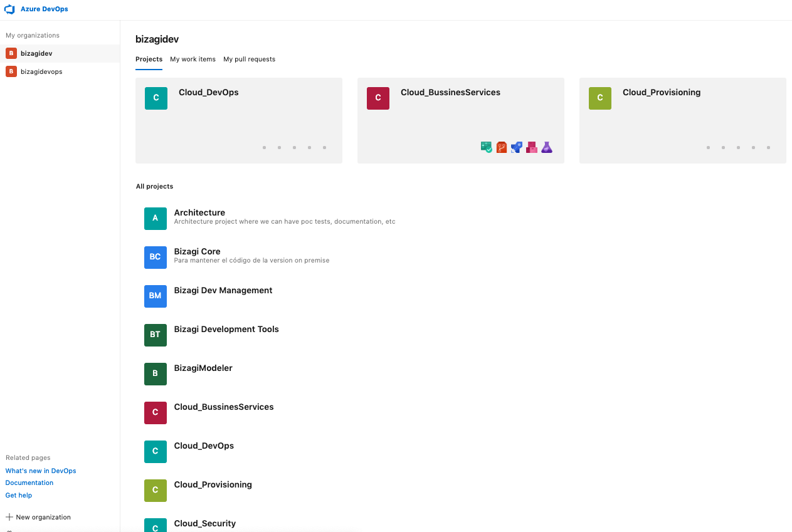The width and height of the screenshot is (792, 532).
Task: Click the All projects section label
Action: tap(154, 187)
